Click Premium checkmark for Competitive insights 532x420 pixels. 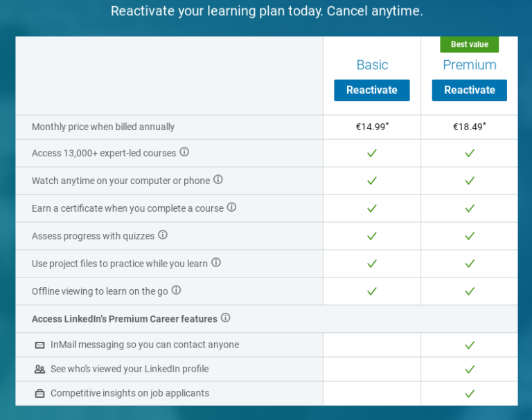click(x=470, y=394)
